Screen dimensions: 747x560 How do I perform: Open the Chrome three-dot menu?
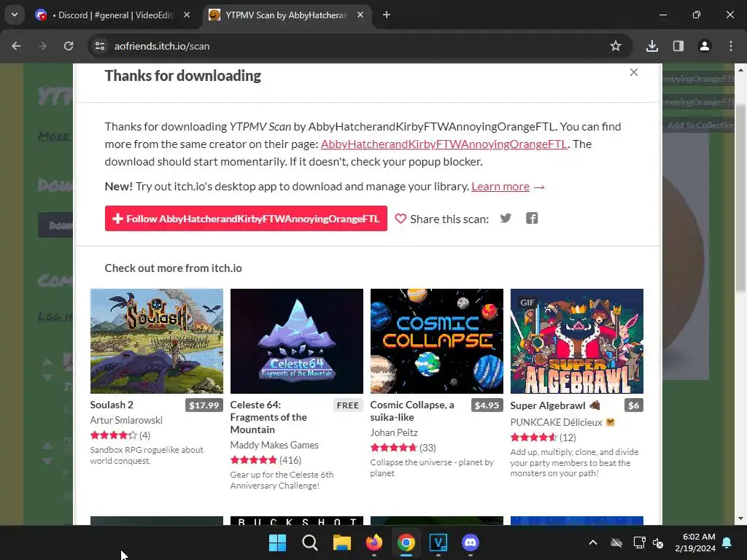[x=731, y=46]
